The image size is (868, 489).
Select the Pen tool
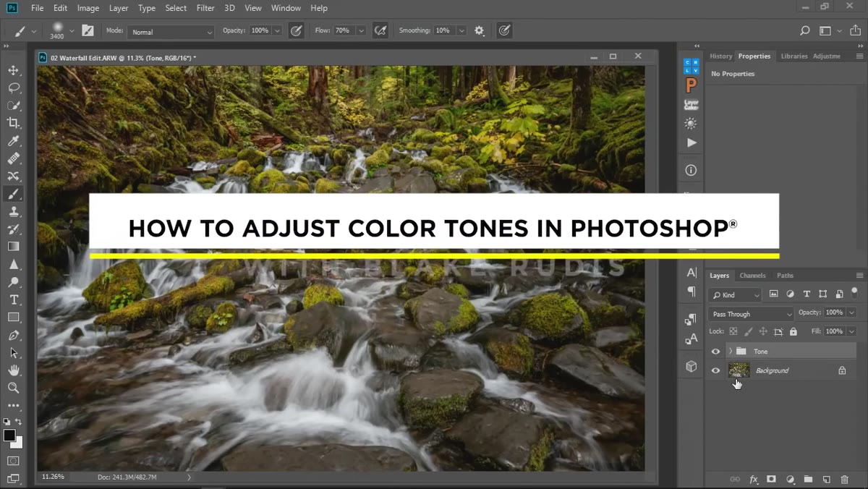[x=13, y=336]
